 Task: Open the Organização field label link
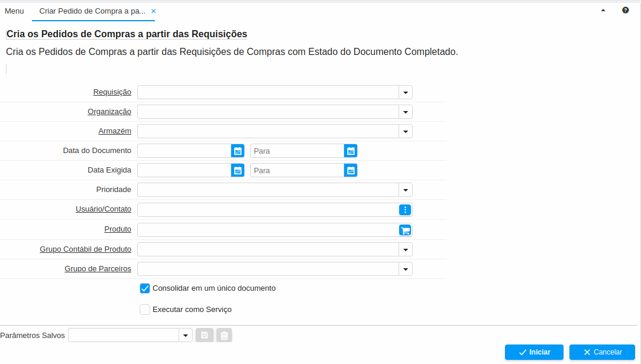109,111
